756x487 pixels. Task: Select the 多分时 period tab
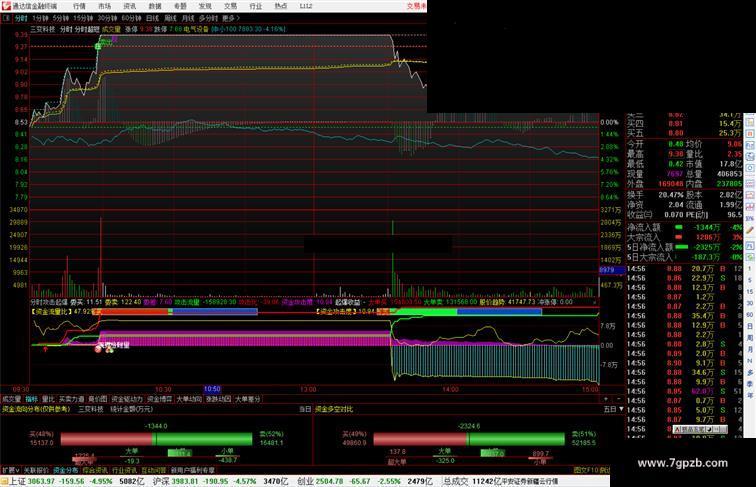click(208, 18)
